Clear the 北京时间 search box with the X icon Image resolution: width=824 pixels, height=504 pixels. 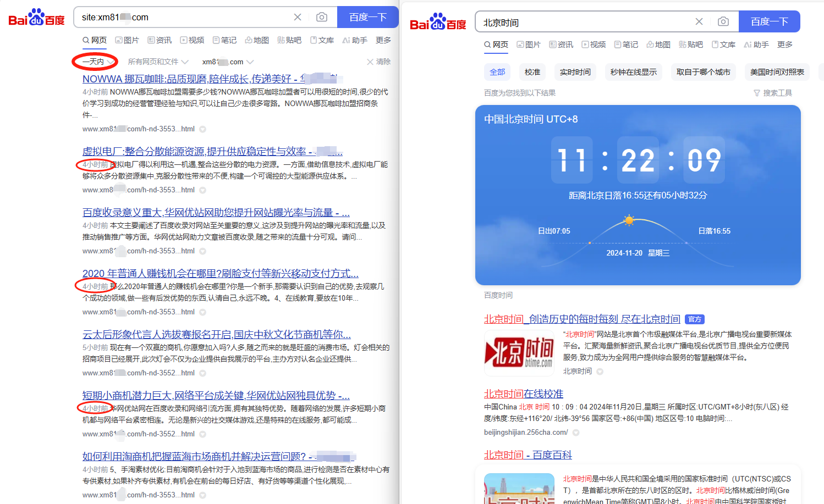(x=699, y=21)
